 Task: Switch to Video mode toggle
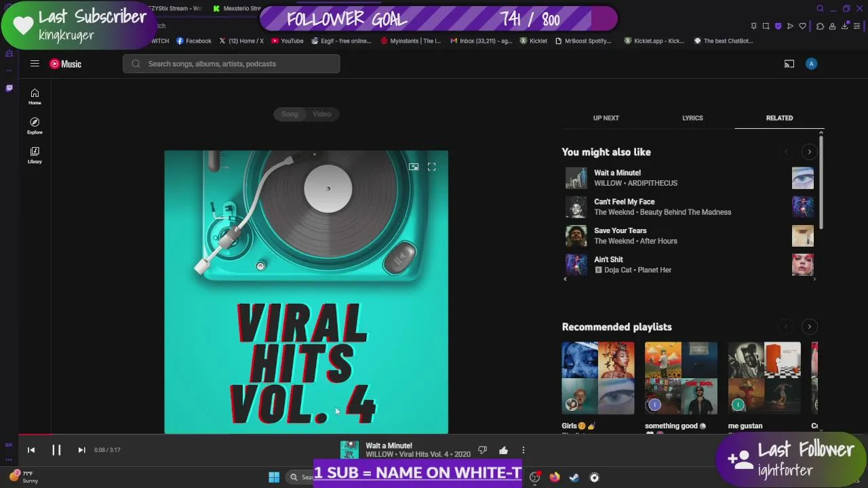[322, 114]
